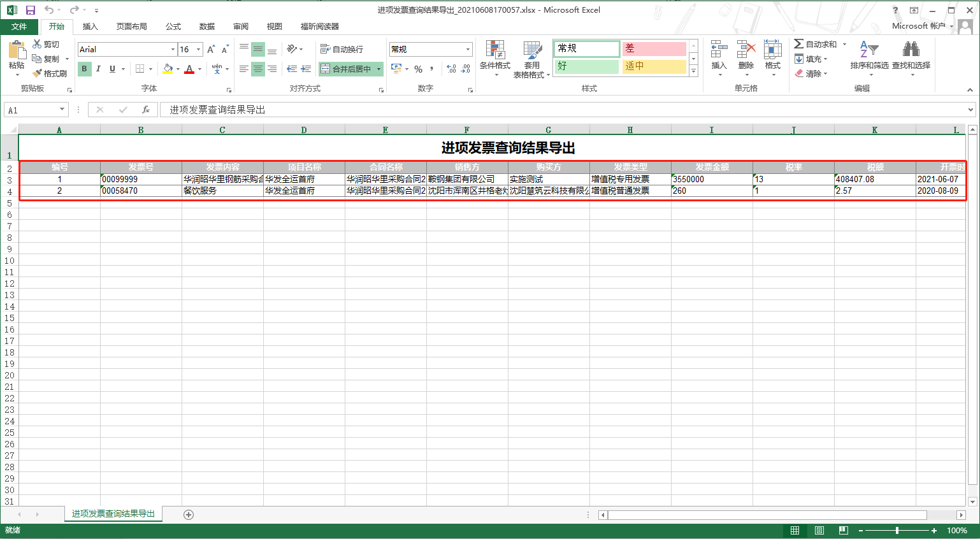Click the 清除 Clear button
This screenshot has width=980, height=539.
[x=811, y=73]
